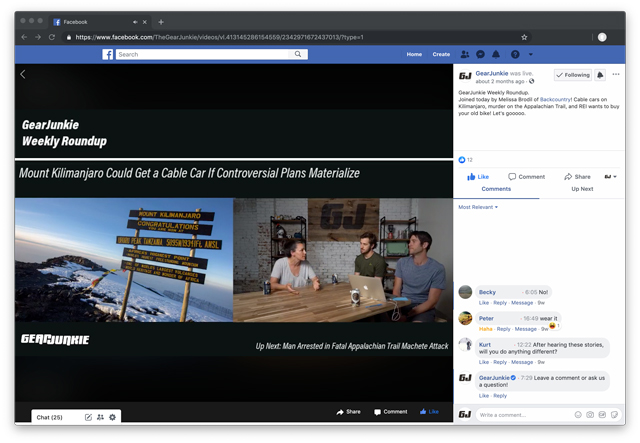
Task: Click the laughing emoji reaction on Peter's comment
Action: point(553,325)
